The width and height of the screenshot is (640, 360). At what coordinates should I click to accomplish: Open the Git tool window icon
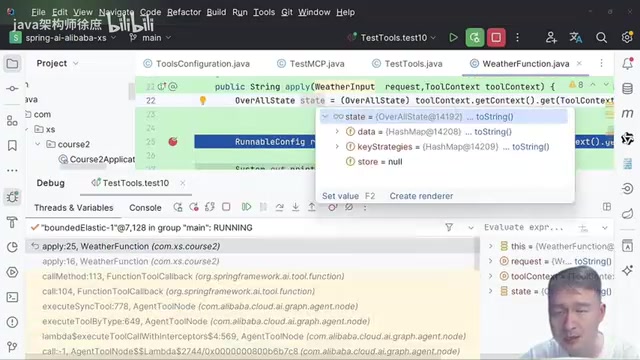(x=12, y=347)
